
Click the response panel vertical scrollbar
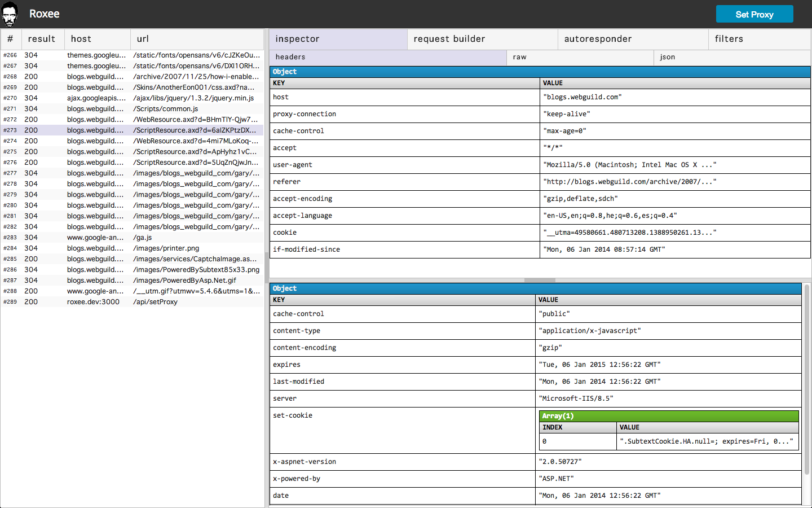tap(807, 380)
